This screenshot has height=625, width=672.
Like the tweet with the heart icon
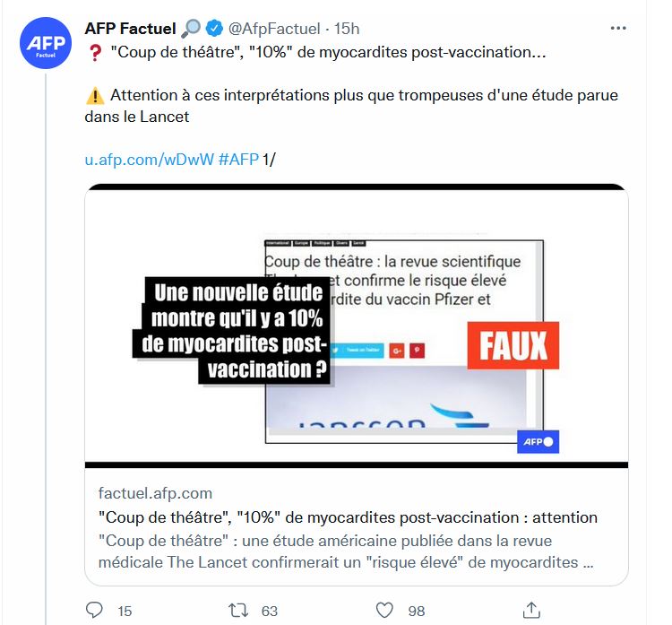click(384, 611)
